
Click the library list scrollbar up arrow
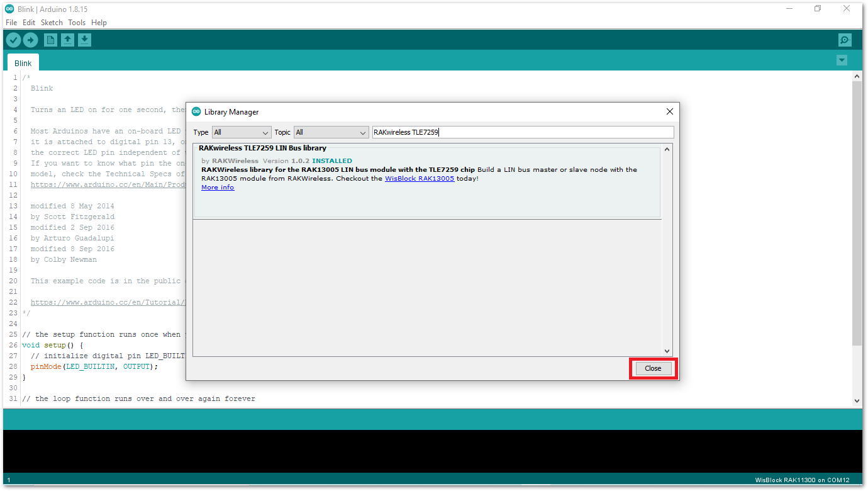(x=667, y=149)
